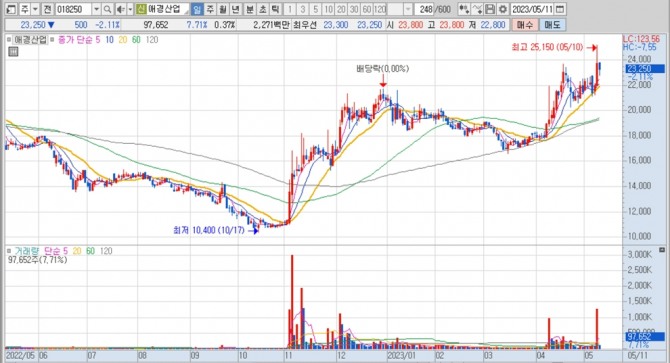Open chart settings gear icon
Viewport: 670px width, 363px height.
[503, 9]
